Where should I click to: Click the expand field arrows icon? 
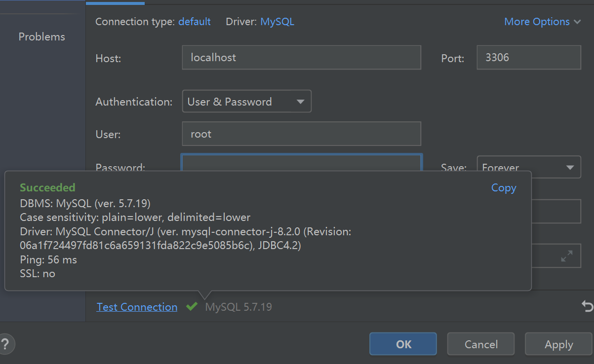[567, 256]
